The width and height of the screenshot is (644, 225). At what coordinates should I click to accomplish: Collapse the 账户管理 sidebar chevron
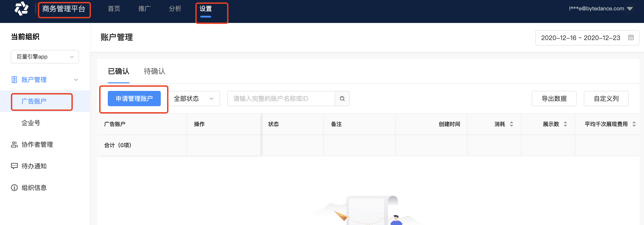point(76,80)
